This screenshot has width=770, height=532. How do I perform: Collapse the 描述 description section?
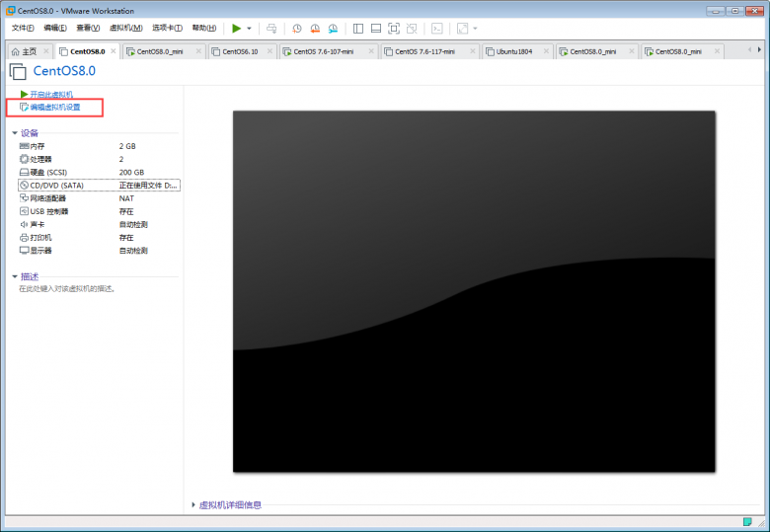pos(15,276)
